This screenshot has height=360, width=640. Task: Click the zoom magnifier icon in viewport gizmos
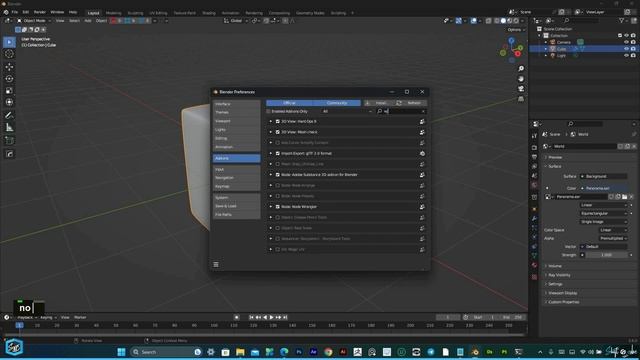521,69
